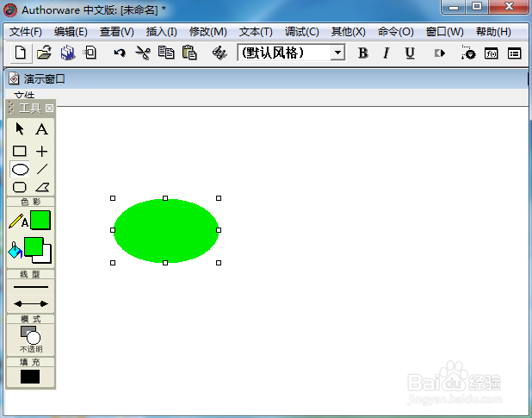Choose the plain line style
Image resolution: width=532 pixels, height=418 pixels.
point(31,287)
